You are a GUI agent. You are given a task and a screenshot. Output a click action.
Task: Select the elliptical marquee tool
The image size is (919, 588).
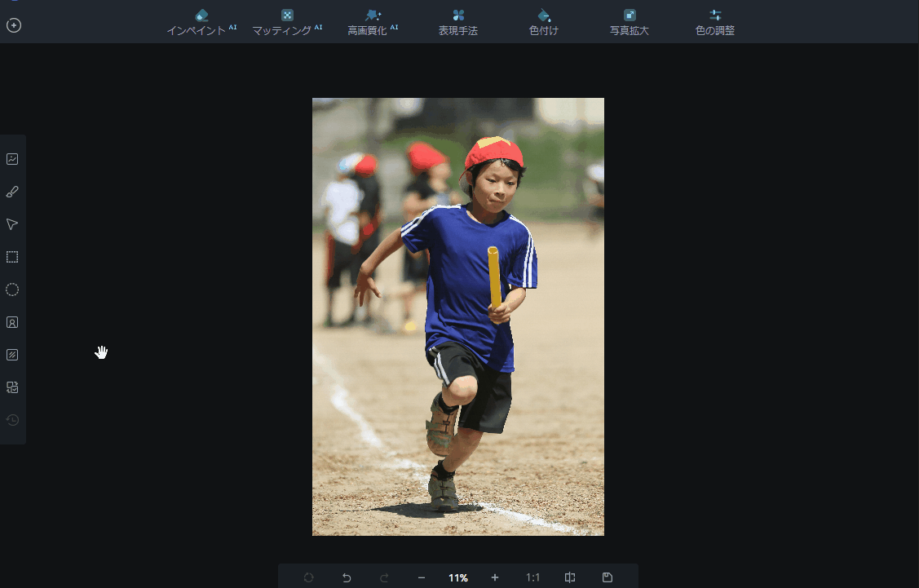12,290
